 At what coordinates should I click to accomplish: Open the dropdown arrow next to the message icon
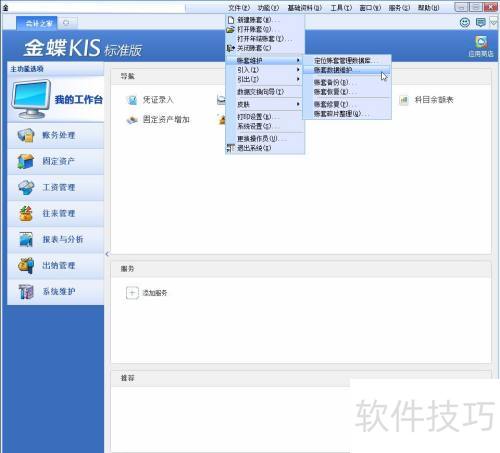coord(493,22)
